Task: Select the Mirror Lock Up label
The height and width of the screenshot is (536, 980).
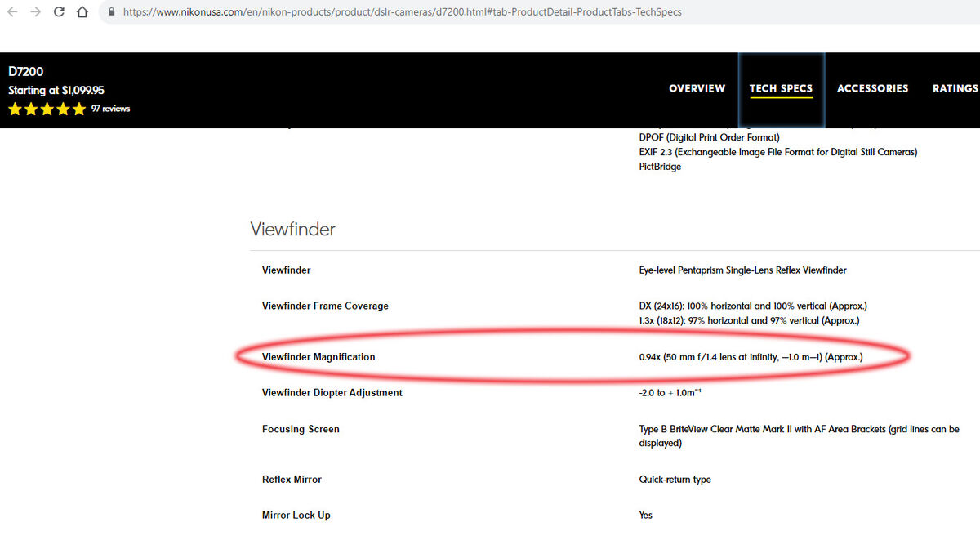Action: 296,516
